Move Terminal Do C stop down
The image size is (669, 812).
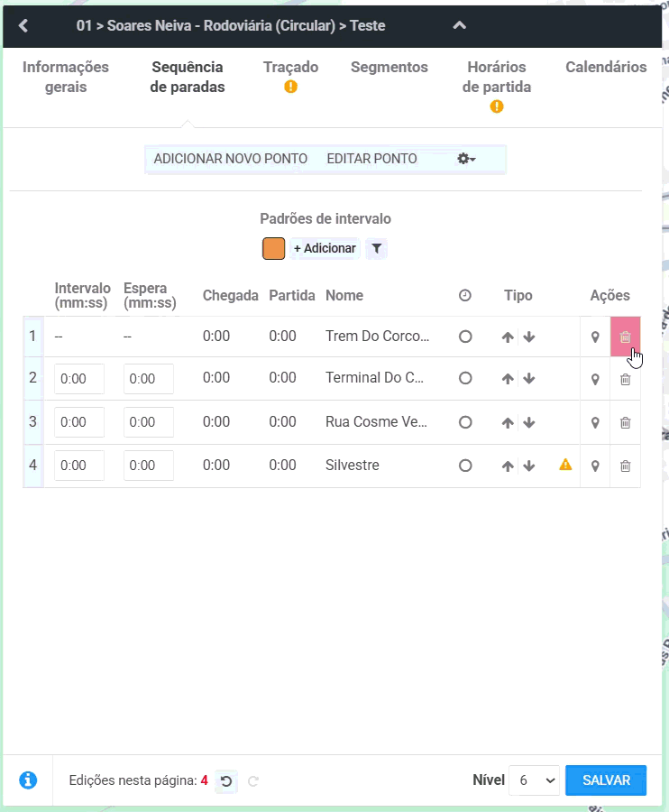528,379
